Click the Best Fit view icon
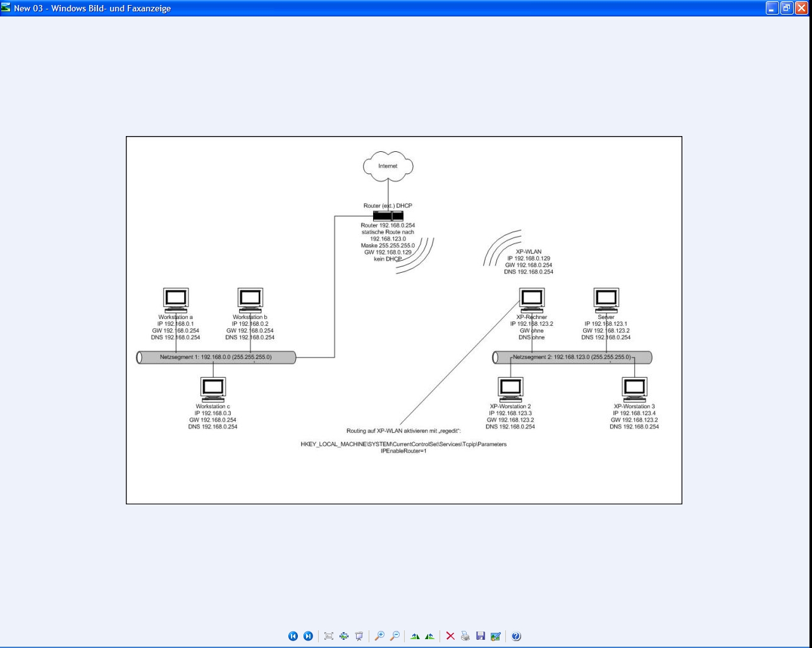 tap(329, 636)
